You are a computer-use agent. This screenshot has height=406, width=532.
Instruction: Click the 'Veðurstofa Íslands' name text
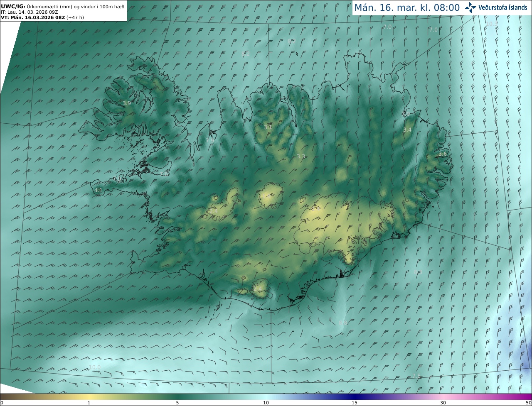click(503, 7)
